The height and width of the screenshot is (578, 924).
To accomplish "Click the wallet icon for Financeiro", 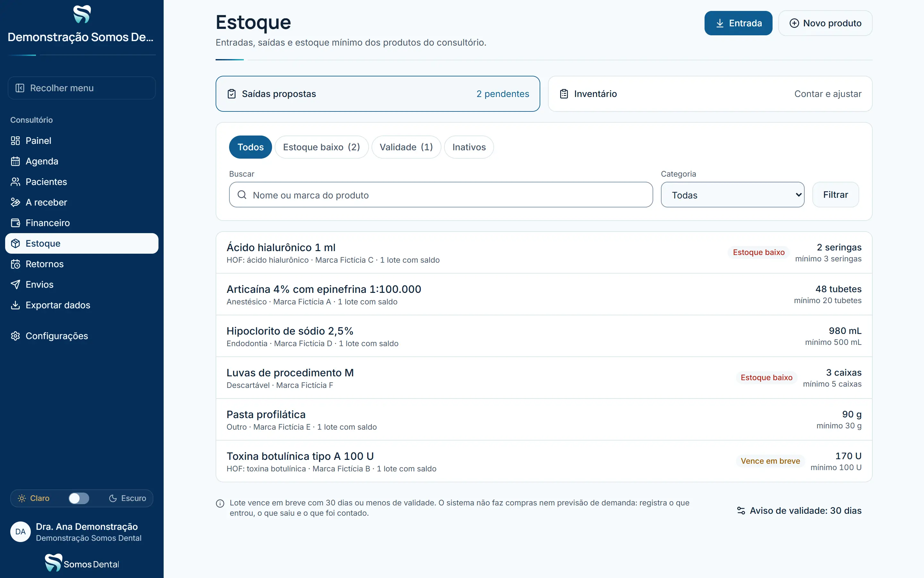I will point(15,223).
